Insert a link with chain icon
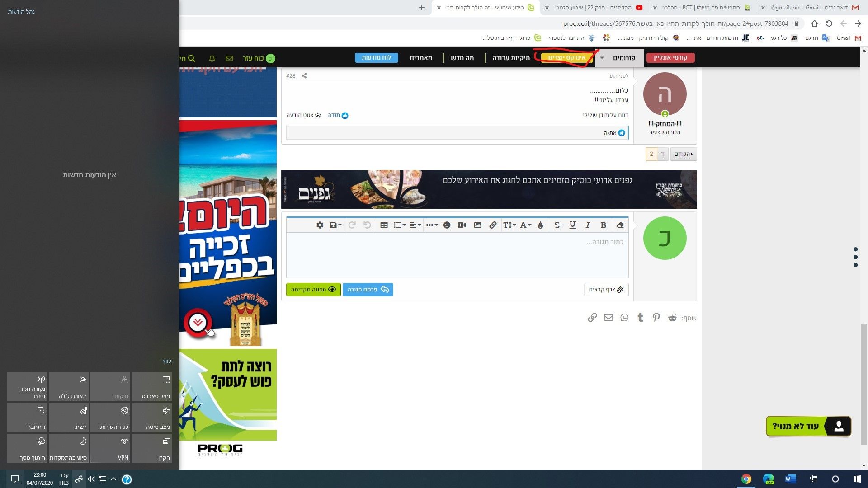868x488 pixels. (x=493, y=225)
